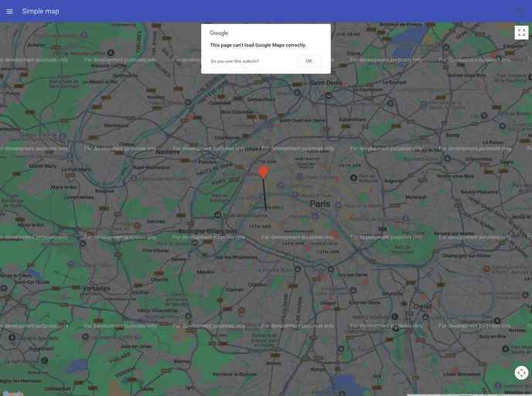Screen dimensions: 532x396
Task: Select the Panthéon landmark icon
Action: click(315, 216)
